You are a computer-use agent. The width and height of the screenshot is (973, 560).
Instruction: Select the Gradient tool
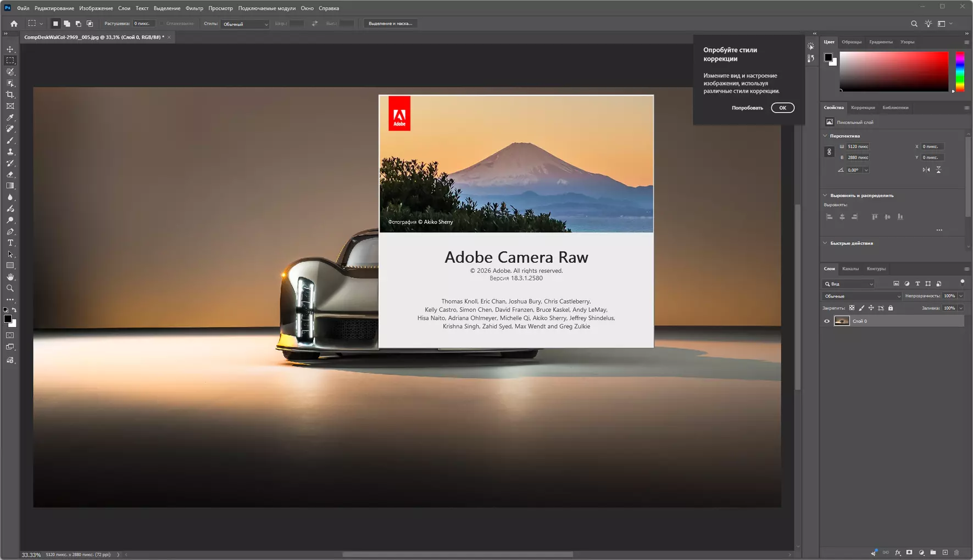click(10, 186)
